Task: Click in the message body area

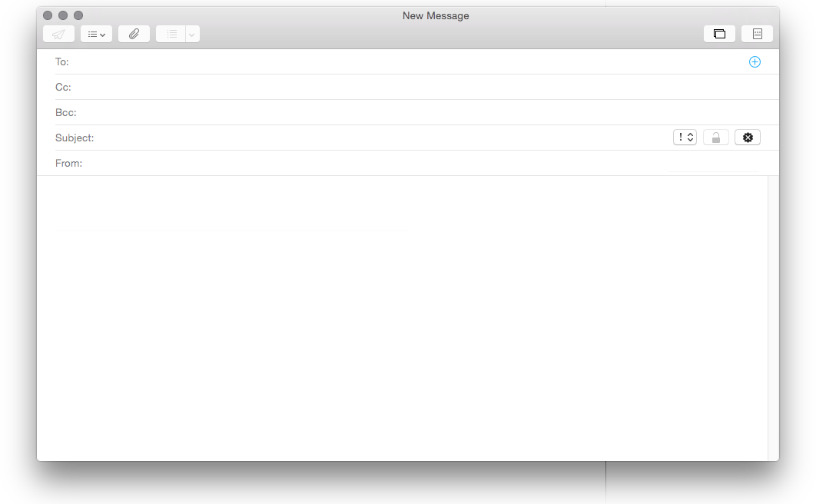Action: pos(402,318)
